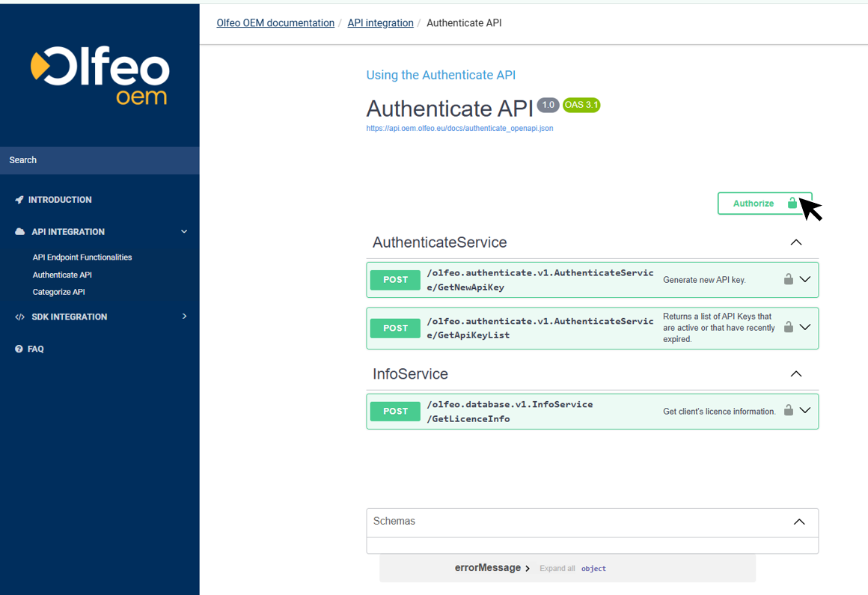Open the Introduction menu item
The image size is (868, 595).
click(60, 200)
